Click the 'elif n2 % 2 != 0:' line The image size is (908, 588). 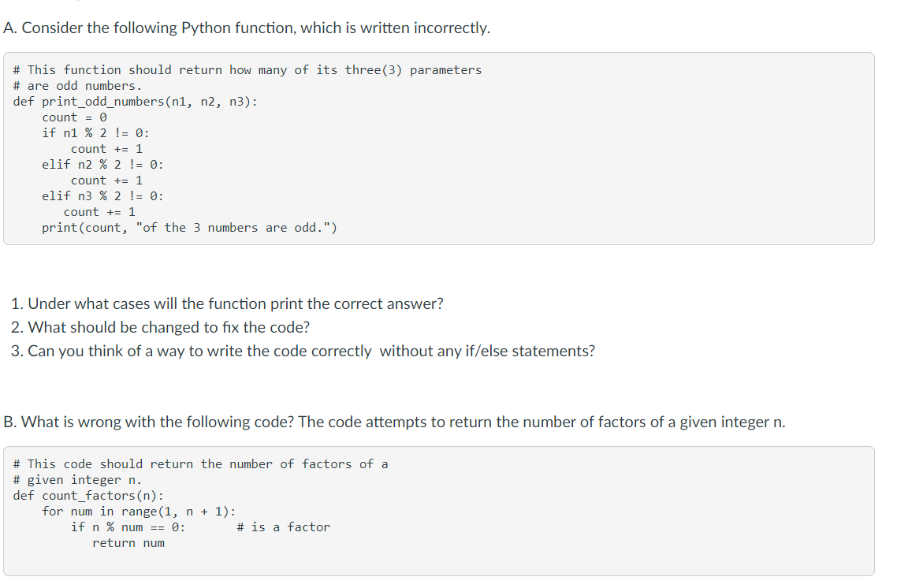(102, 165)
